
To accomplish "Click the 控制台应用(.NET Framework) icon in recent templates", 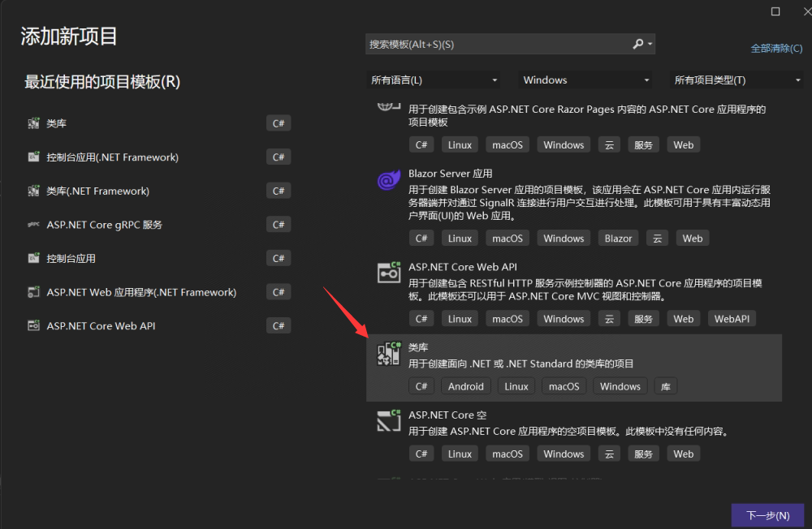I will [33, 157].
